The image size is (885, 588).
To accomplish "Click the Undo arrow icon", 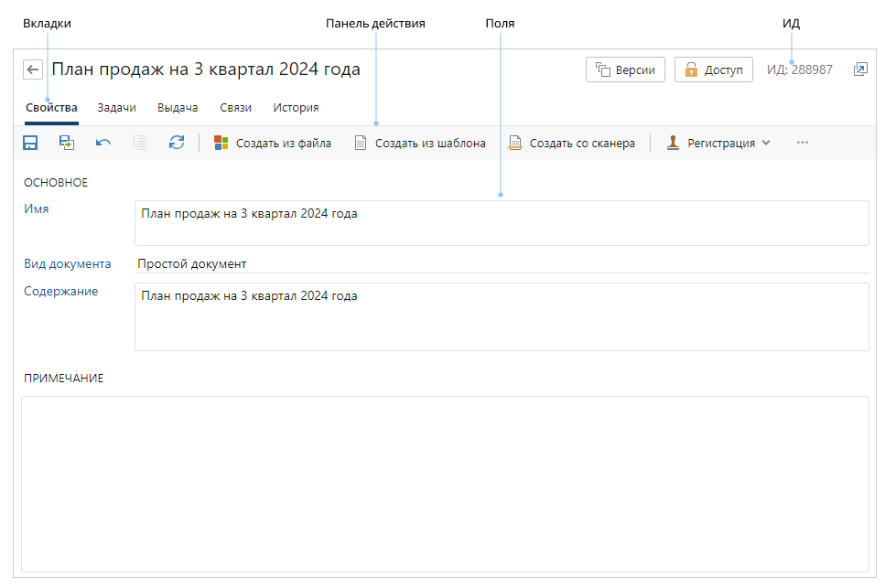I will tap(103, 143).
